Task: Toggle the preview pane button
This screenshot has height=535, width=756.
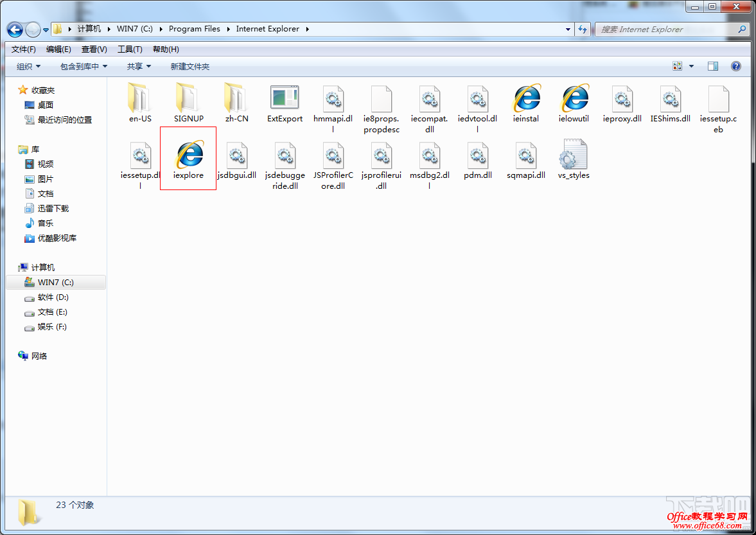Action: coord(712,66)
